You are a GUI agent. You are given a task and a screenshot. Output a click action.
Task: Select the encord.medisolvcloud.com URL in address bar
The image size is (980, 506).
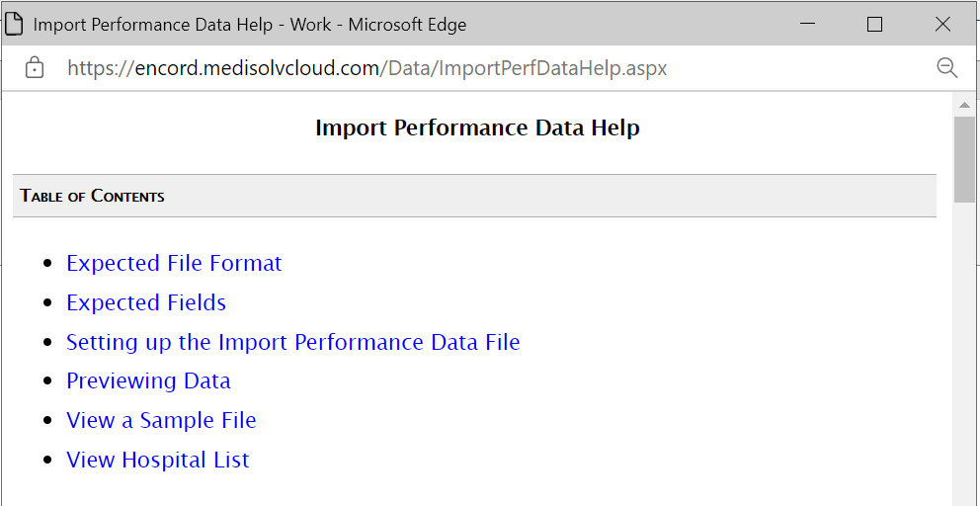tap(367, 67)
